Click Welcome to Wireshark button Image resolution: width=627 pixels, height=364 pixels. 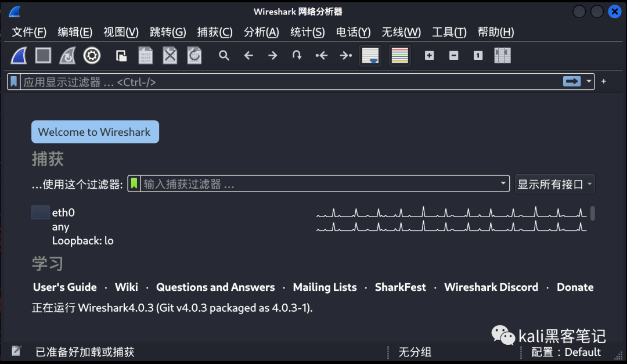click(x=95, y=132)
